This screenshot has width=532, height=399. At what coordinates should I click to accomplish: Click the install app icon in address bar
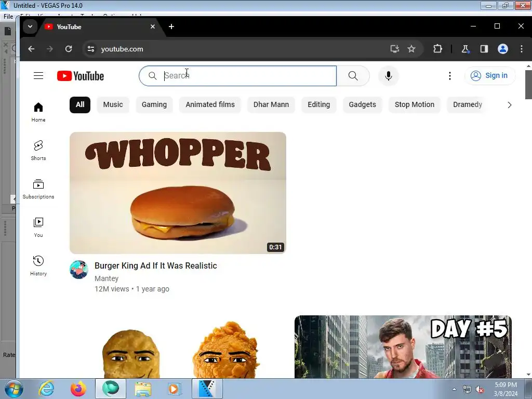pos(395,49)
